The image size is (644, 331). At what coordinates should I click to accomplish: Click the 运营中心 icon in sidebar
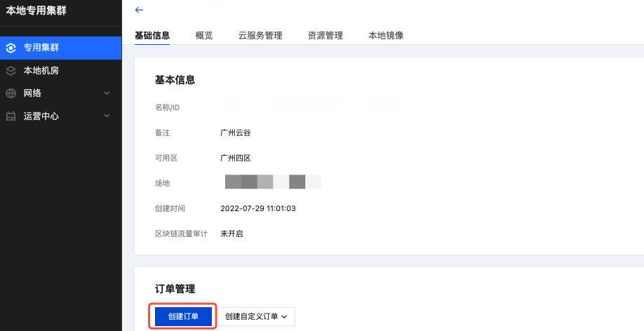11,116
